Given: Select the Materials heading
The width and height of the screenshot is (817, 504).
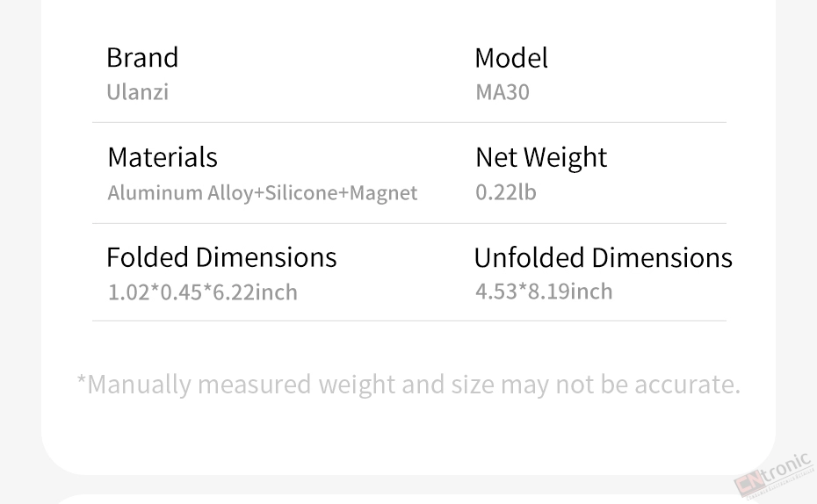Looking at the screenshot, I should (162, 156).
